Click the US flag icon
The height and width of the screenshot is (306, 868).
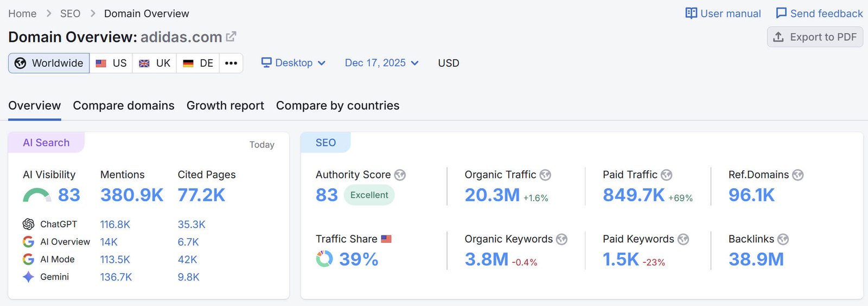[x=101, y=63]
